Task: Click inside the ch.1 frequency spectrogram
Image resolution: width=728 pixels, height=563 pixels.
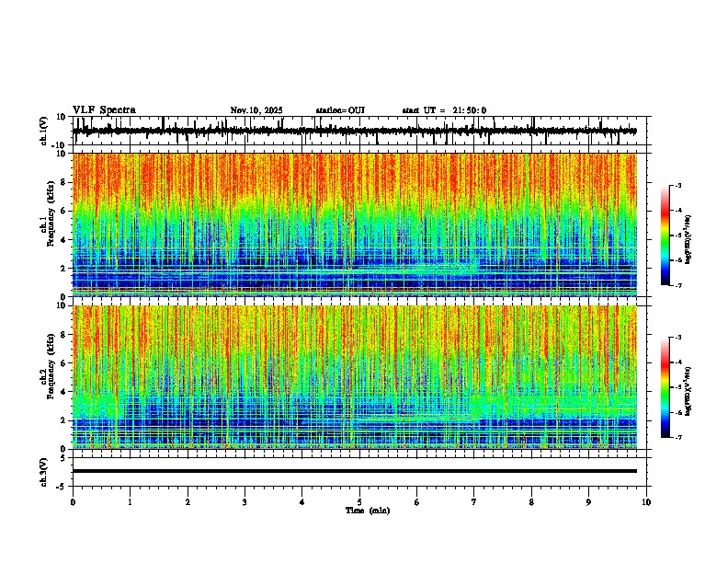Action: coord(354,224)
